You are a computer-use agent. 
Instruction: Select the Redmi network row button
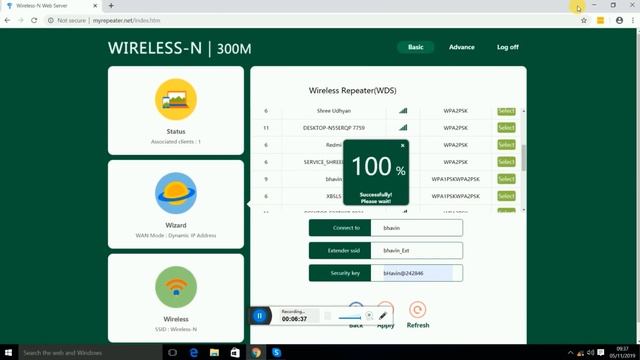point(506,145)
